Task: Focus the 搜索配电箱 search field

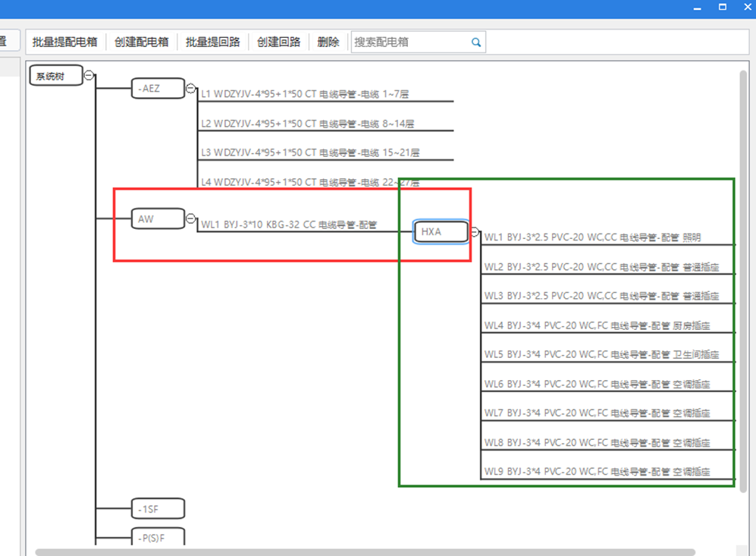Action: pos(409,42)
